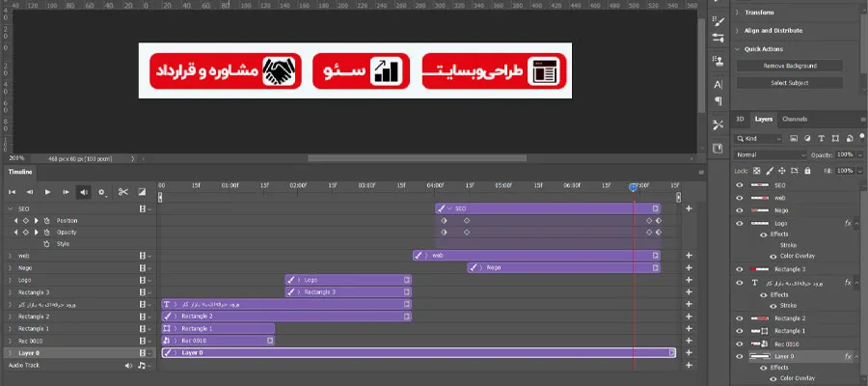Expand the Nego track in timeline
Screen dimensions: 868x386
click(10, 268)
